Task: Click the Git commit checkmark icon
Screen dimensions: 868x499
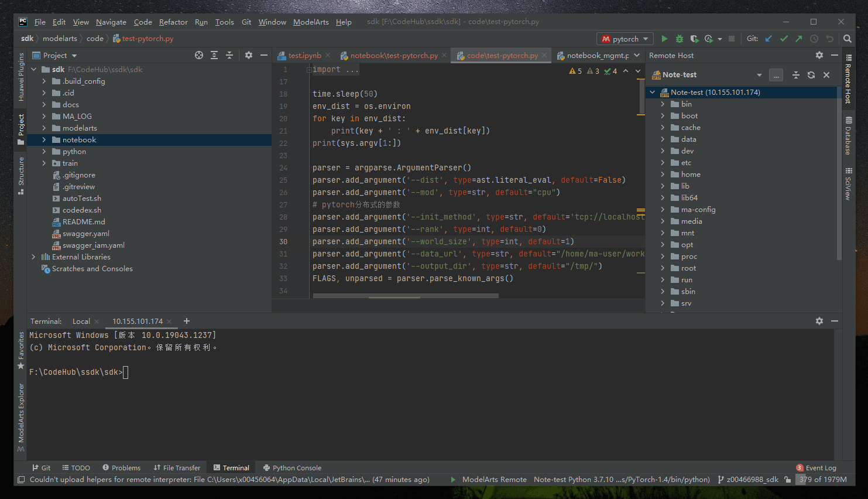Action: [784, 39]
